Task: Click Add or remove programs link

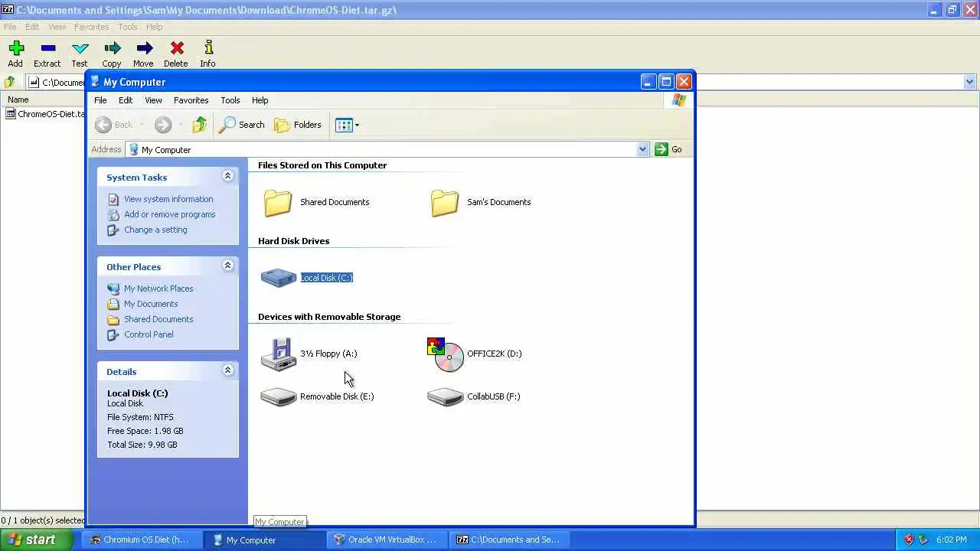Action: 170,214
